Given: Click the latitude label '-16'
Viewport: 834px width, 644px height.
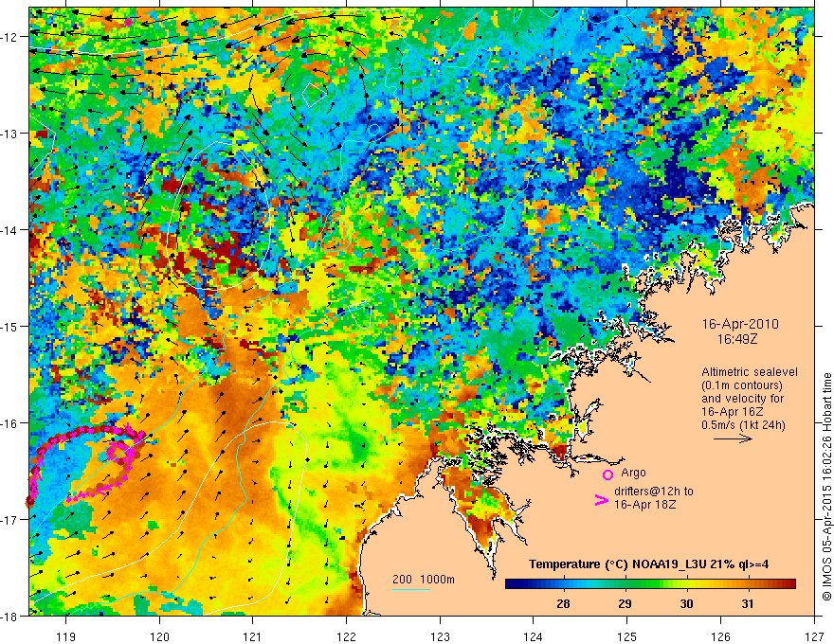Looking at the screenshot, I should tap(9, 423).
